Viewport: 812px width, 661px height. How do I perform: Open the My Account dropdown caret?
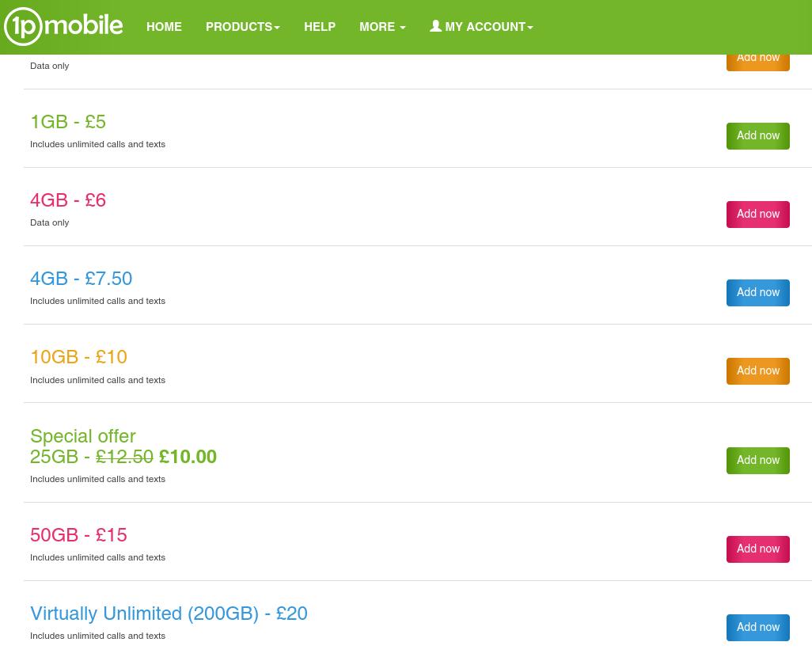(530, 28)
